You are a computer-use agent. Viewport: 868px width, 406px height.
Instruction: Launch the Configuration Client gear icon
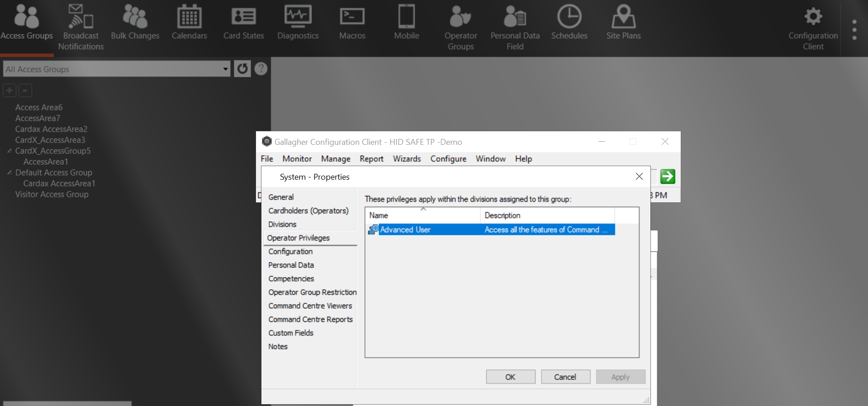813,16
